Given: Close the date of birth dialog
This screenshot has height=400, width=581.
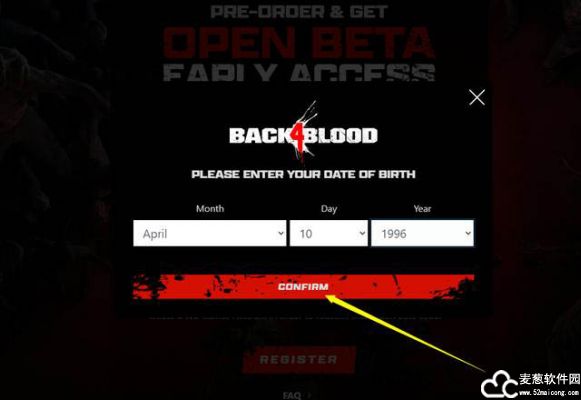Looking at the screenshot, I should coord(477,97).
